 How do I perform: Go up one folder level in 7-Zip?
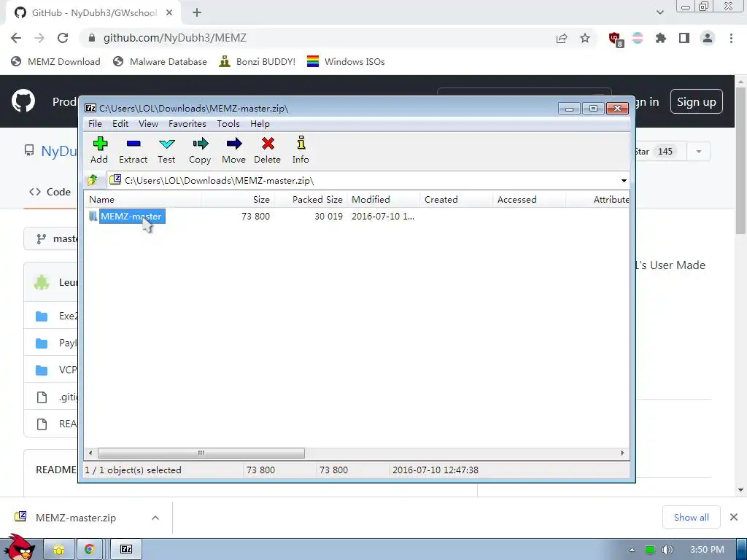click(93, 180)
